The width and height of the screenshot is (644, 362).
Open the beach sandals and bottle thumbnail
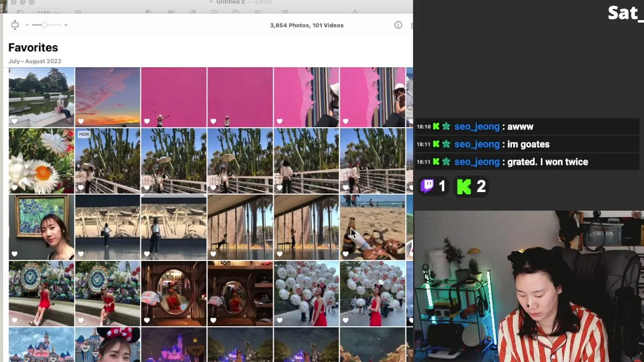[x=373, y=227]
